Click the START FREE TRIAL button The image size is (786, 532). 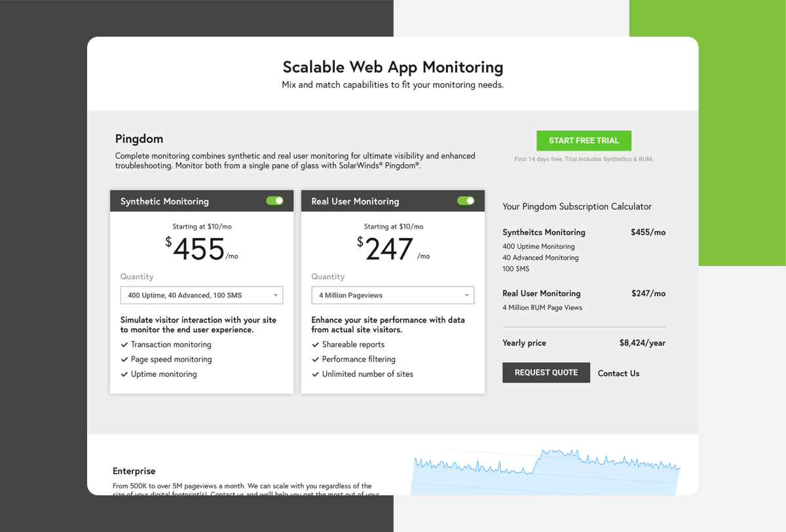tap(584, 141)
